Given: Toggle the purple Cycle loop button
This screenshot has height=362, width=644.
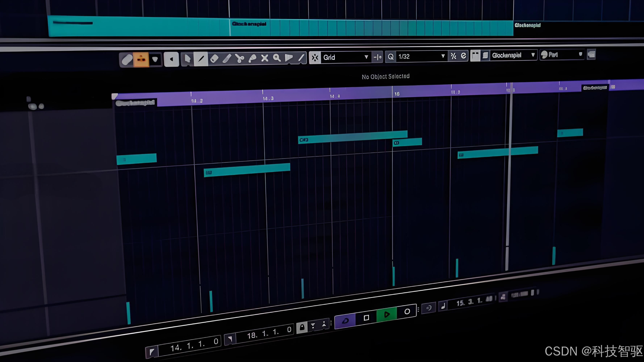Looking at the screenshot, I should [x=345, y=321].
